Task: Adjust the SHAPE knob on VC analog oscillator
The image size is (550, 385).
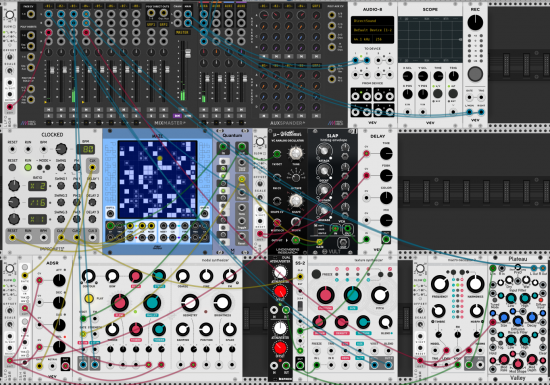Action: click(296, 201)
